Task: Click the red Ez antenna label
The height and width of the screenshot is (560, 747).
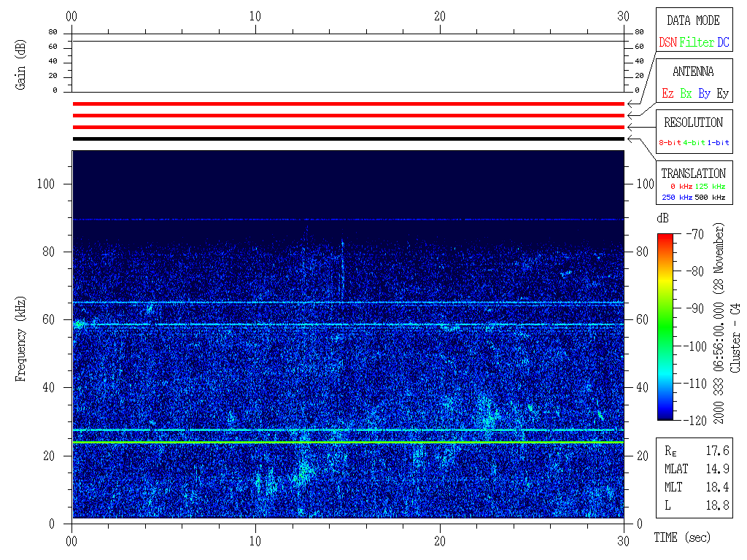Action: point(667,93)
